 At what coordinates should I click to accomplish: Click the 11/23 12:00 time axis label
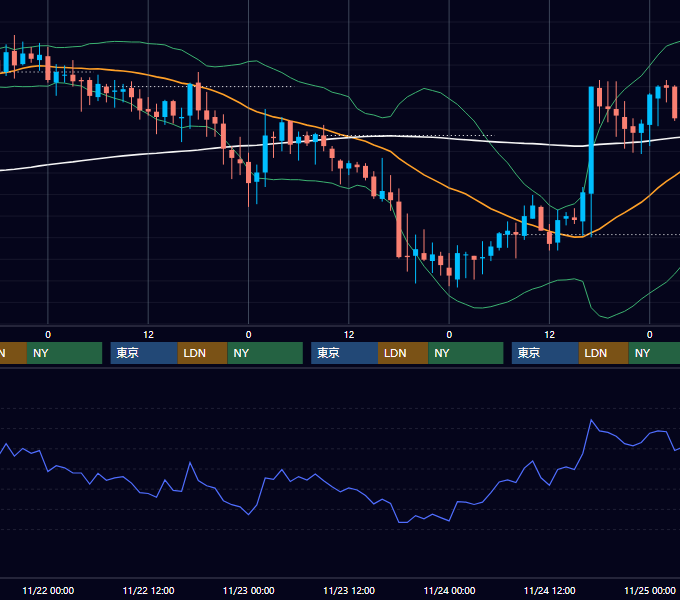coord(349,590)
